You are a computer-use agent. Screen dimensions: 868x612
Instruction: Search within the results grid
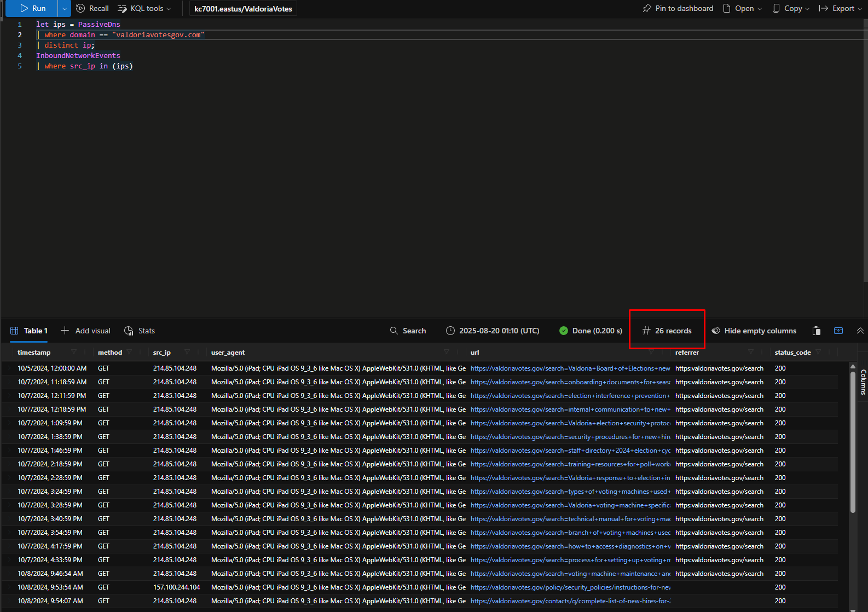click(408, 331)
